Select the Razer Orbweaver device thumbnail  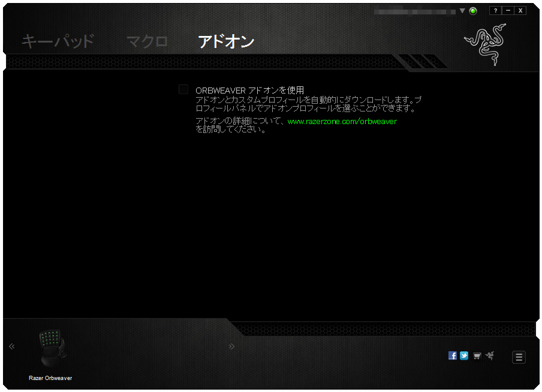52,348
